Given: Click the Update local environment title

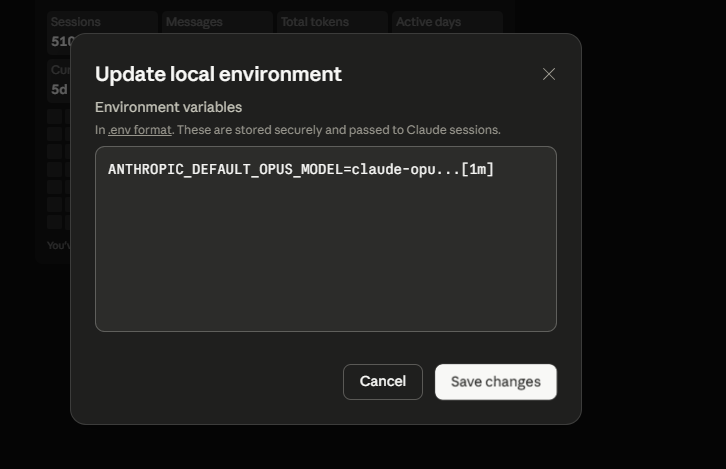Looking at the screenshot, I should pos(218,74).
